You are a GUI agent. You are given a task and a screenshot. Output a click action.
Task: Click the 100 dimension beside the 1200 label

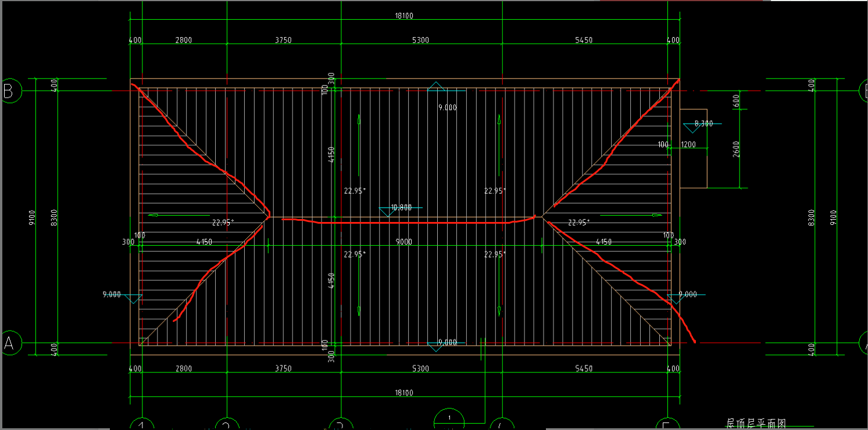663,144
